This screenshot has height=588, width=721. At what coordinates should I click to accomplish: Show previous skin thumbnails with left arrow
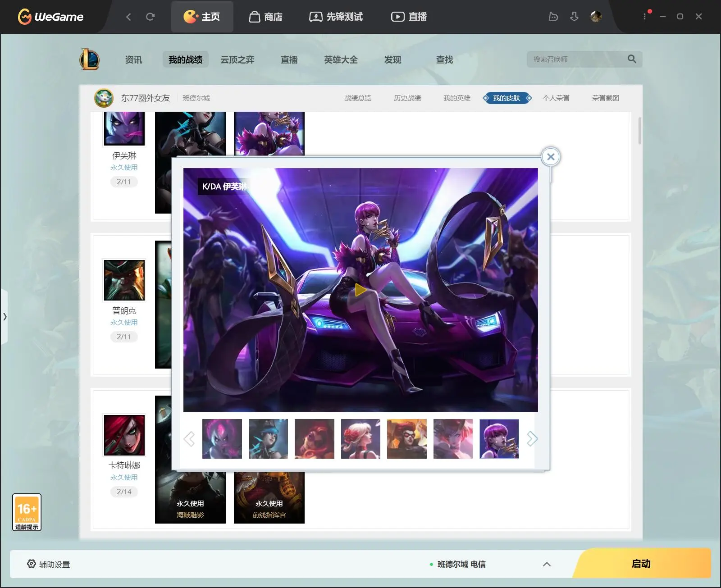coord(189,438)
